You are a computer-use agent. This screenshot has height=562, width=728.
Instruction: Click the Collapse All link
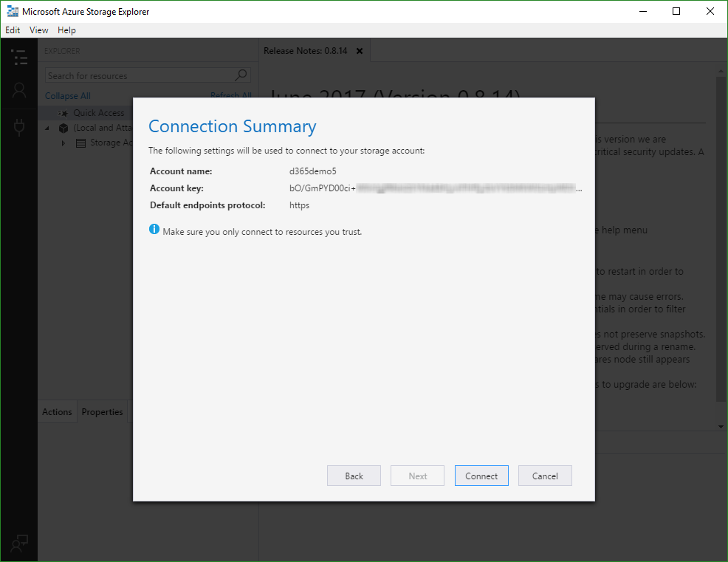click(x=68, y=96)
